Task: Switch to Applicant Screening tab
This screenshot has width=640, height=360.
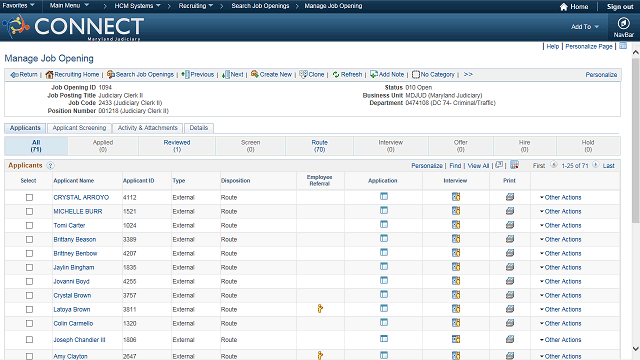Action: pos(79,128)
